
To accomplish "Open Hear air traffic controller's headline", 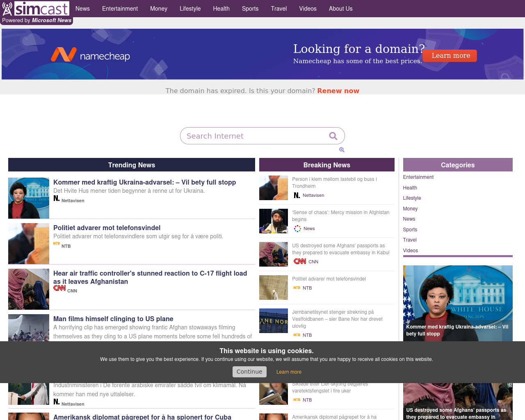I will coord(150,277).
